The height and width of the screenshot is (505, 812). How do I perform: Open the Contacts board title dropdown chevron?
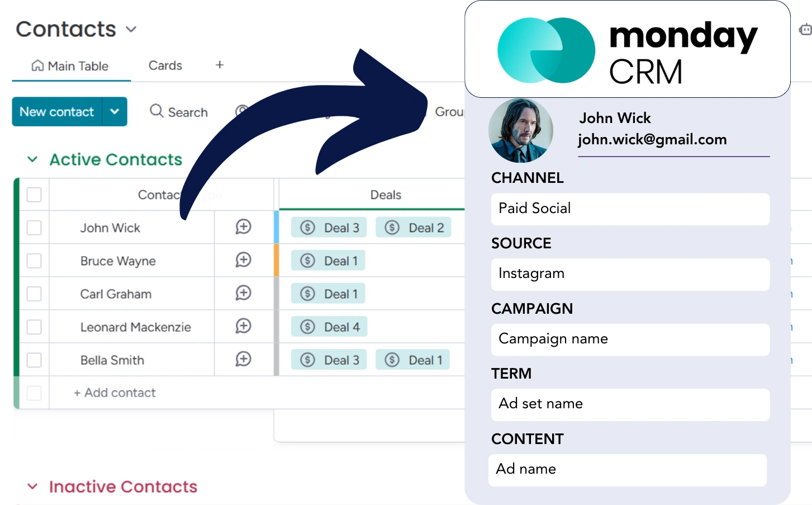pyautogui.click(x=131, y=29)
